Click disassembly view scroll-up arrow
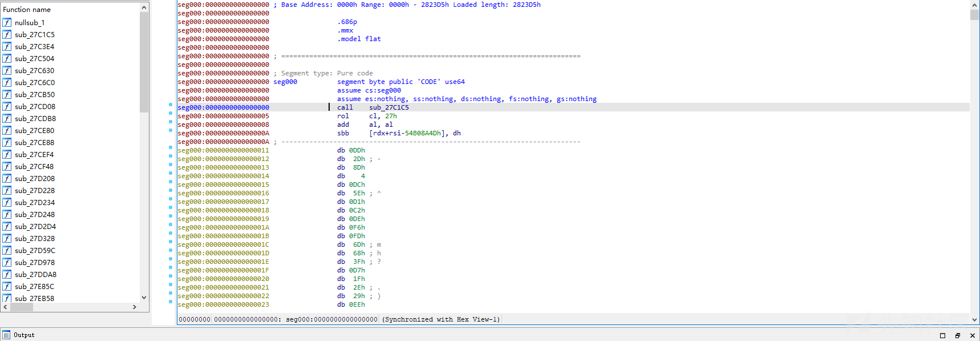The width and height of the screenshot is (980, 341). tap(974, 5)
